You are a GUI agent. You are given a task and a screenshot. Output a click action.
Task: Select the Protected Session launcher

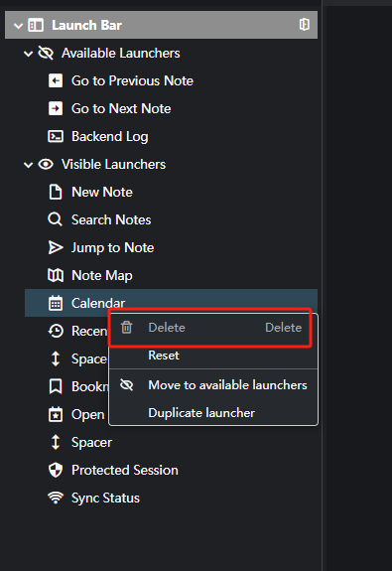pos(125,470)
